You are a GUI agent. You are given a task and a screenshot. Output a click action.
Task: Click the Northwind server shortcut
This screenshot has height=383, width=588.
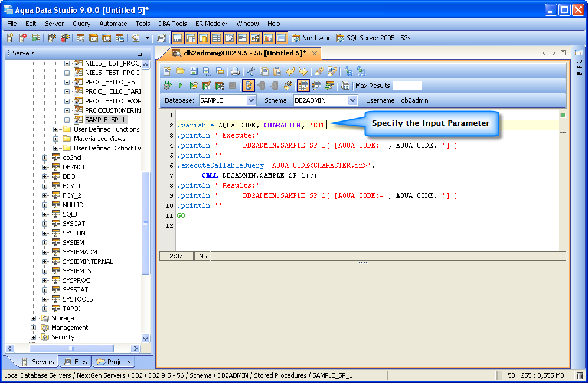coord(311,38)
